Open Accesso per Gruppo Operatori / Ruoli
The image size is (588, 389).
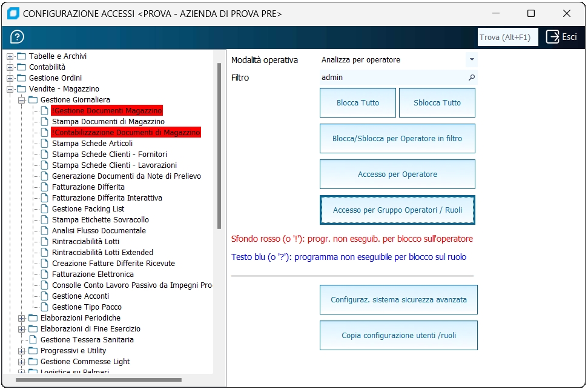397,210
